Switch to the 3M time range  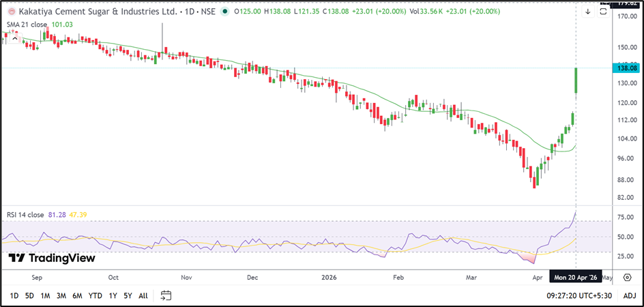(61, 295)
